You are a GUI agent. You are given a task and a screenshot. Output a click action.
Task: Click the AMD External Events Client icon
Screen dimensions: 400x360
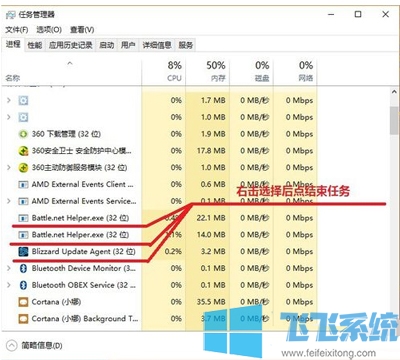[x=23, y=184]
